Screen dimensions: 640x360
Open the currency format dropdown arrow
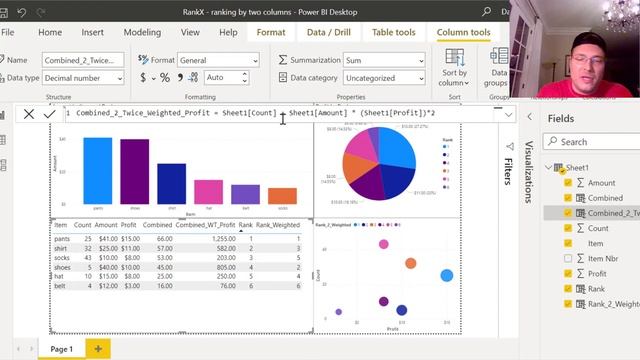(154, 78)
